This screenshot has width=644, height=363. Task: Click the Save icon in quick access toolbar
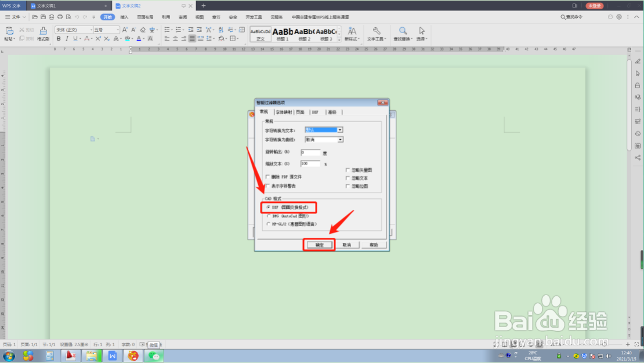tap(43, 17)
